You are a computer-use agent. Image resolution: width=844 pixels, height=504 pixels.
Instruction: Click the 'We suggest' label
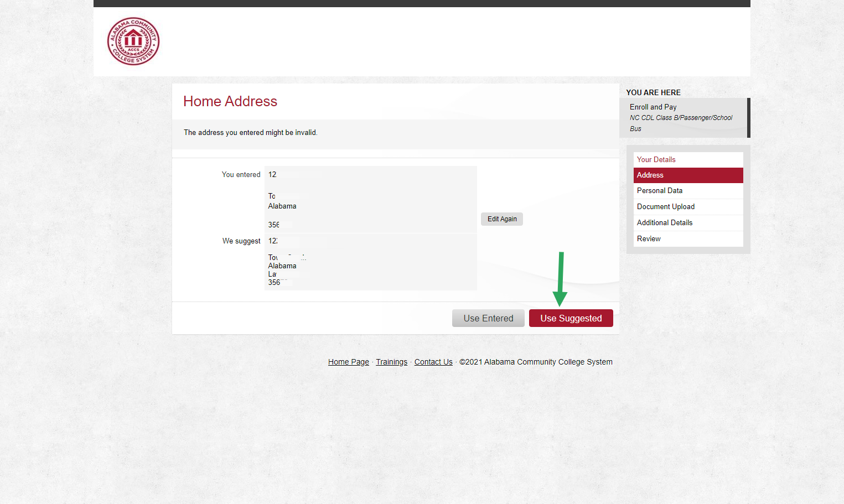point(241,241)
